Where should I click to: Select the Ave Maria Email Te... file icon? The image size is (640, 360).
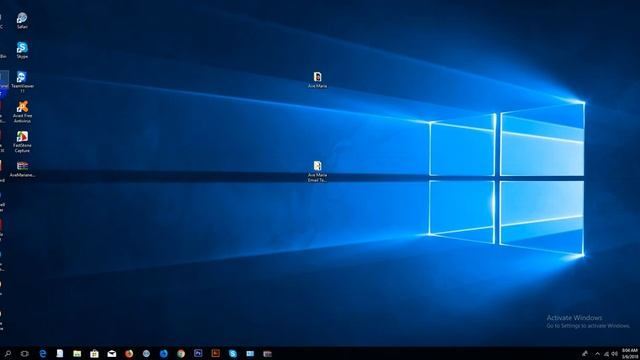[317, 171]
